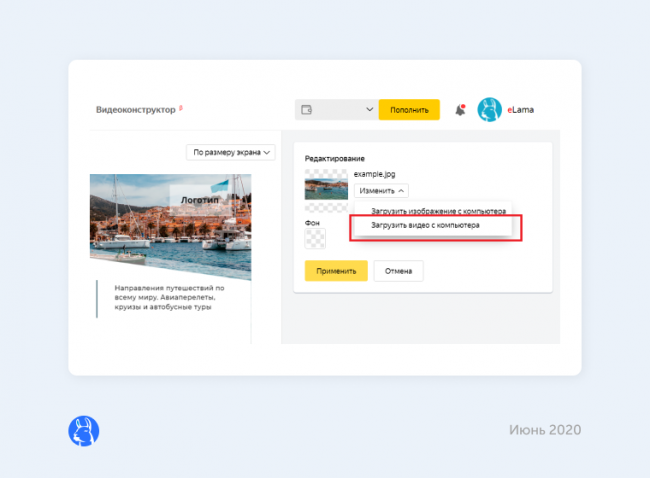650x478 pixels.
Task: Click the 'Применить' button
Action: pyautogui.click(x=329, y=271)
